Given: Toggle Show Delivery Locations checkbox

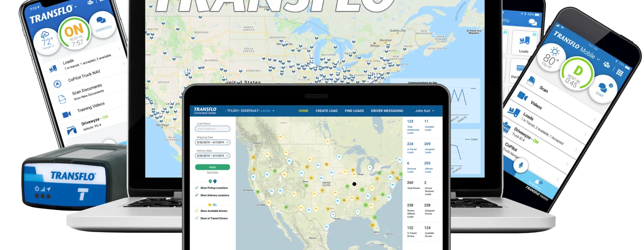Looking at the screenshot, I should (x=197, y=195).
